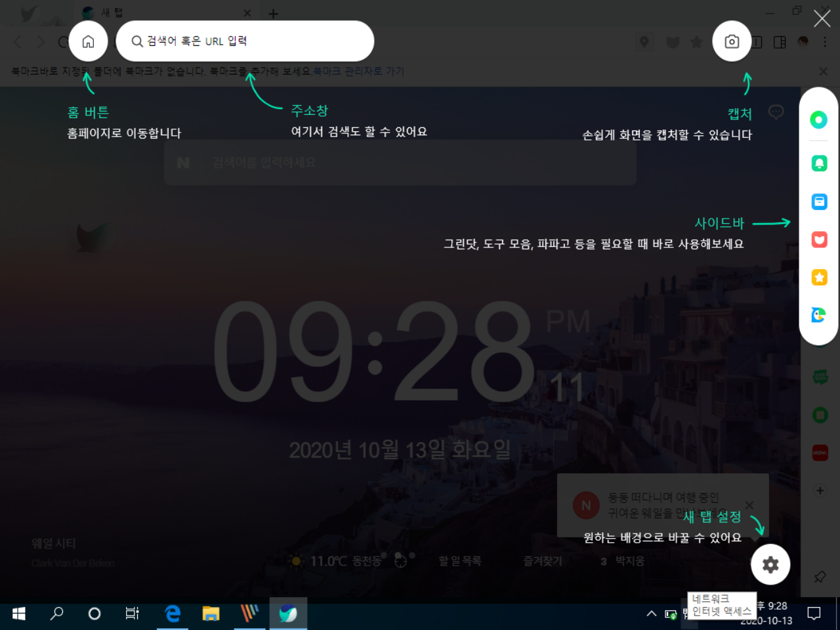Screen dimensions: 840x630
Task: Open the Windows notification center
Action: tap(814, 614)
